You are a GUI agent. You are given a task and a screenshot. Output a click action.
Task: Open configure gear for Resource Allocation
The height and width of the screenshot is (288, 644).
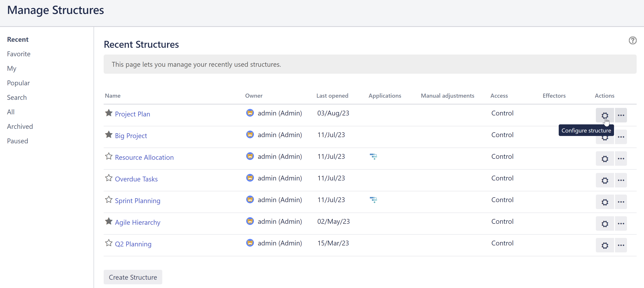coord(605,159)
